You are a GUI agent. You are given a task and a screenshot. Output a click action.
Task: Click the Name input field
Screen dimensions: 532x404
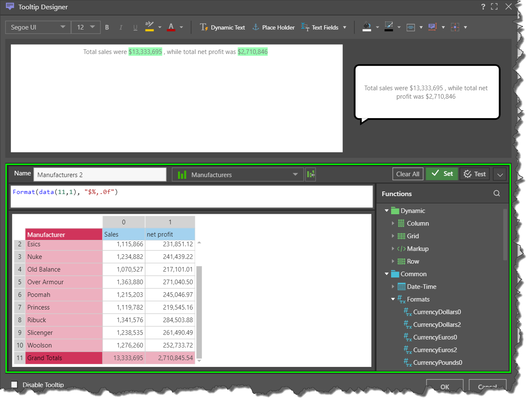click(x=100, y=175)
